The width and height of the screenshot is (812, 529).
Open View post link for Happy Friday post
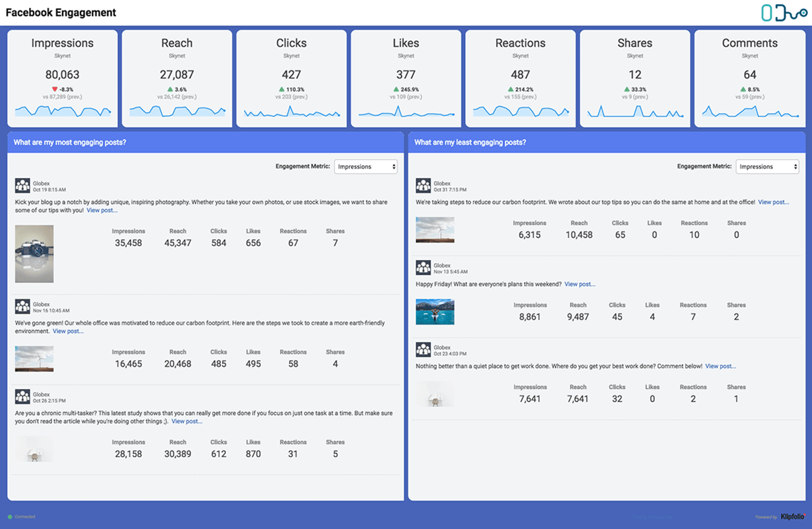tap(580, 284)
